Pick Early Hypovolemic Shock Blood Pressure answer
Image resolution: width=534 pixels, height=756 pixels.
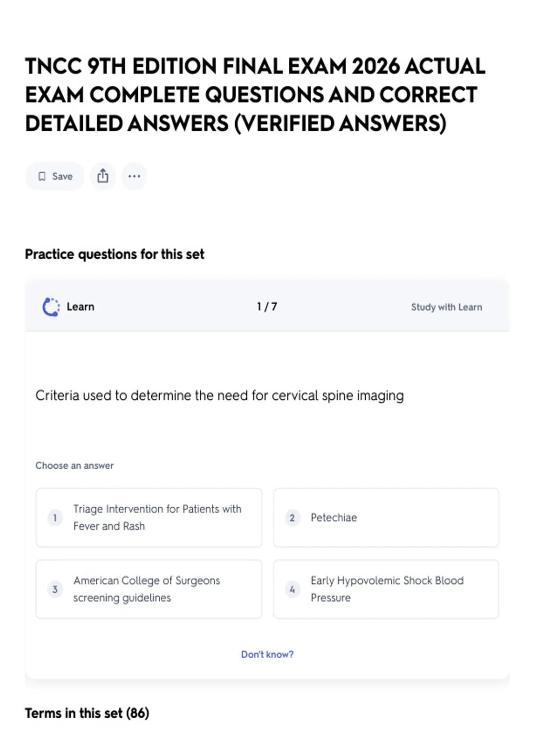pos(386,589)
